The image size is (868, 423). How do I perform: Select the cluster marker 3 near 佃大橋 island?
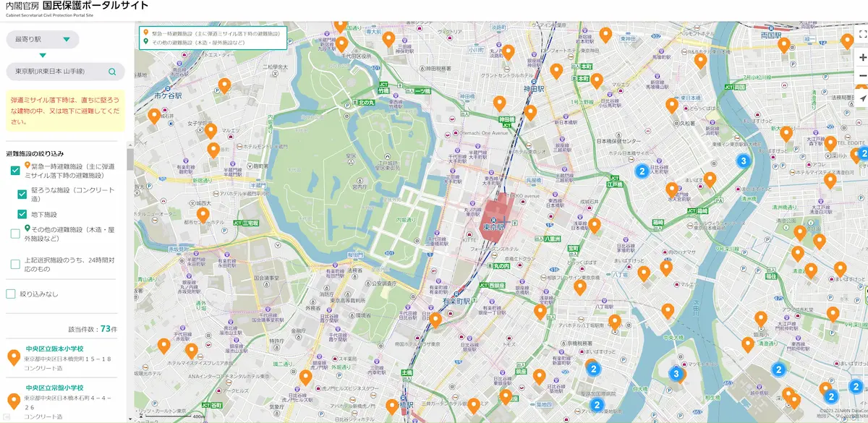click(x=676, y=374)
